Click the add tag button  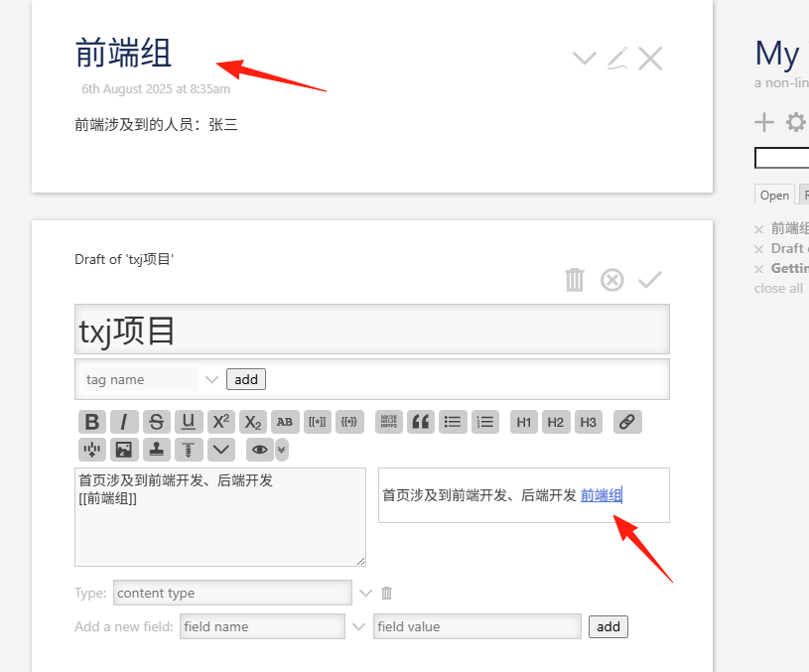tap(246, 379)
